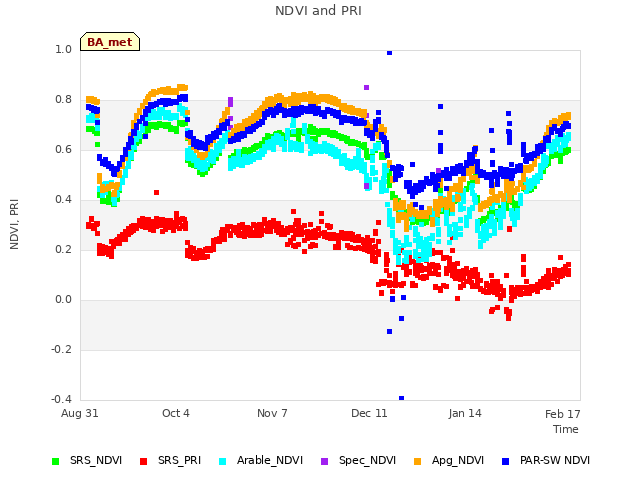Click the 0.6 y-axis tick label
Viewport: 640px width, 480px height.
[64, 149]
